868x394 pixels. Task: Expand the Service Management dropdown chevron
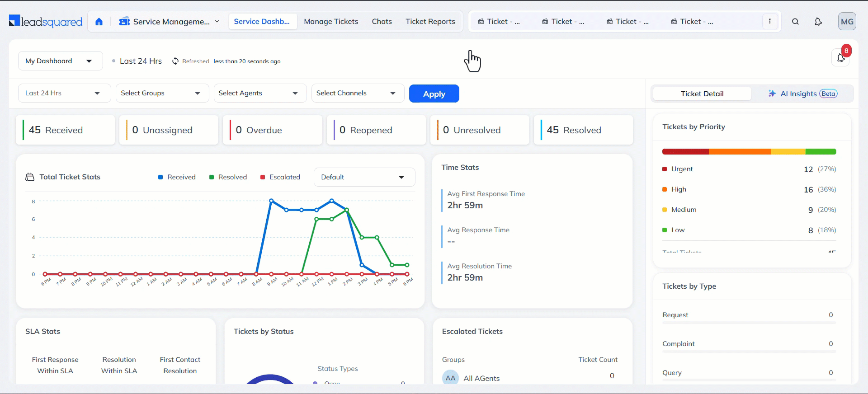coord(217,21)
